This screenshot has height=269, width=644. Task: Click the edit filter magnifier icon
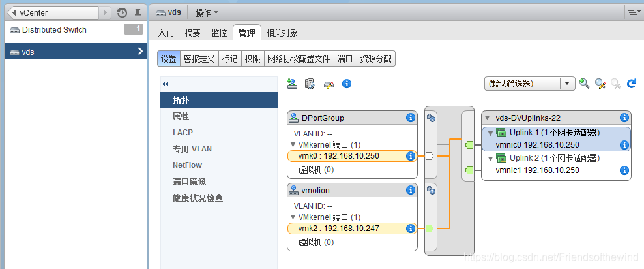point(600,84)
